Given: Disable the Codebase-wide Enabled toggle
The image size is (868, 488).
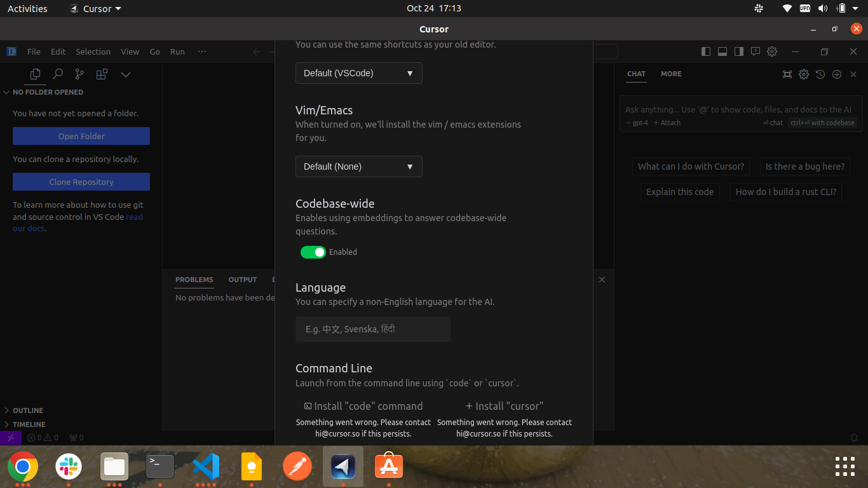Looking at the screenshot, I should coord(313,252).
